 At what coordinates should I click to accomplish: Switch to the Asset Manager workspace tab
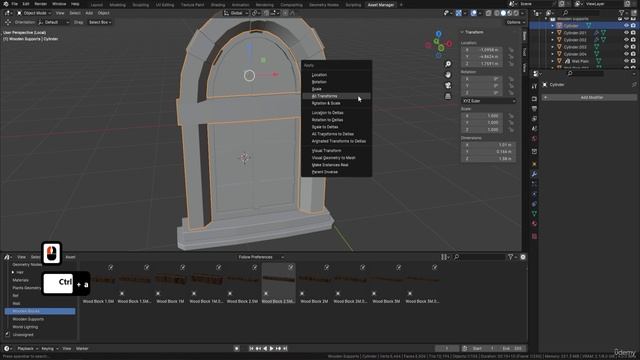click(x=380, y=5)
